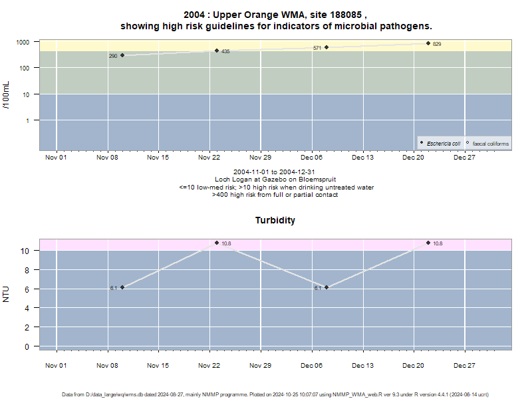Select the faecal coliforms legend marker
Viewport: 532px width, 399px height.
[467, 143]
